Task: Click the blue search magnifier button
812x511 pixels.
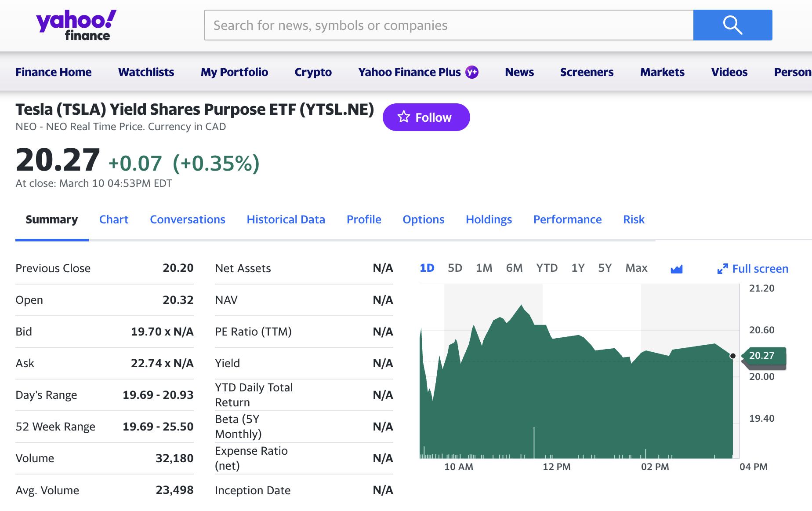Action: 732,25
